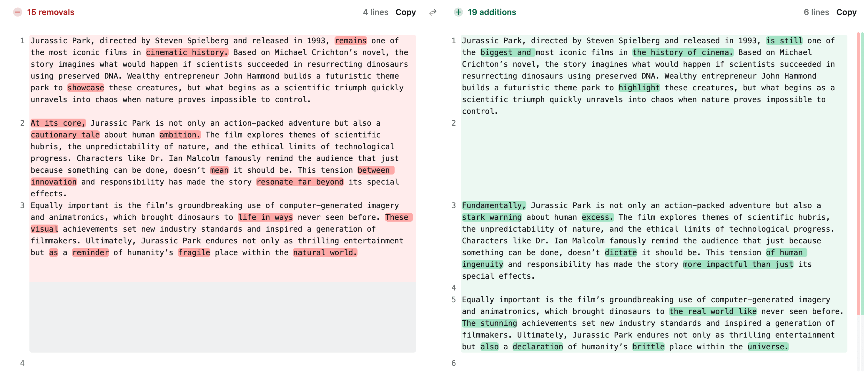Swap the two diff sides with arrows icon

click(433, 12)
